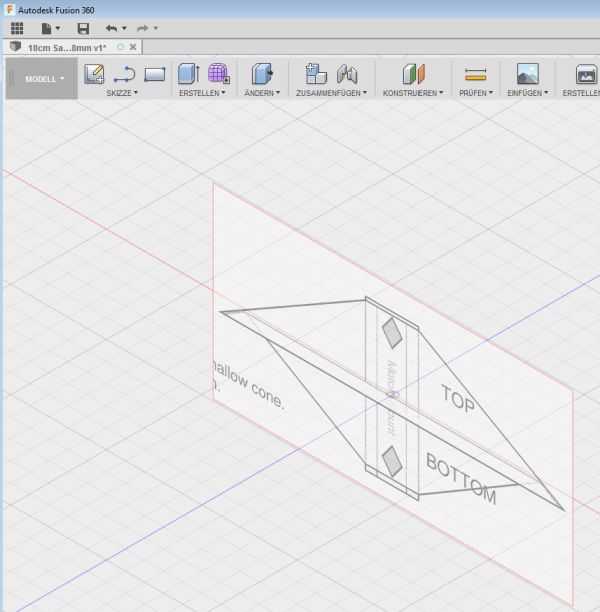Image resolution: width=600 pixels, height=612 pixels.
Task: Open the ERSTELLEN dropdown menu
Action: tap(202, 93)
